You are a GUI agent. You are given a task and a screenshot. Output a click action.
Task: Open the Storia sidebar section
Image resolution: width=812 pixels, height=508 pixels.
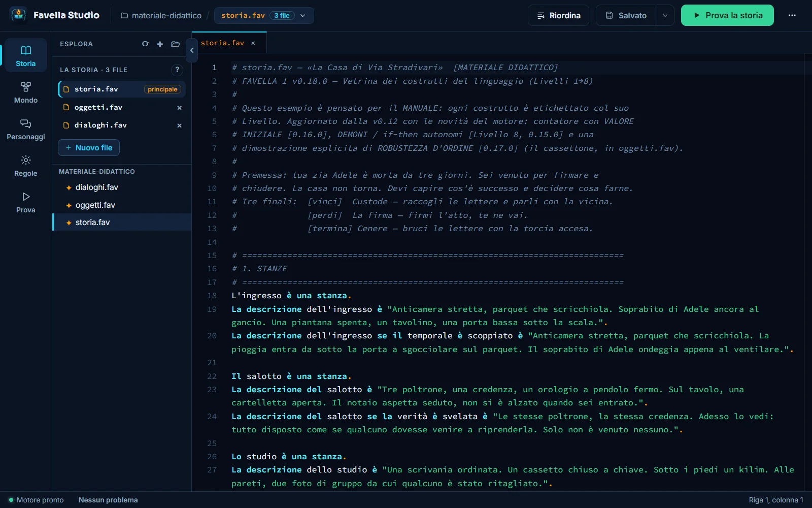[x=26, y=55]
